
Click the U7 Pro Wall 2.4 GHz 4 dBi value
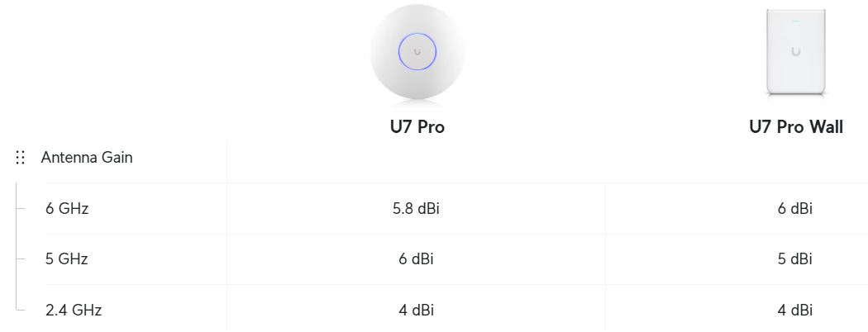pyautogui.click(x=795, y=310)
